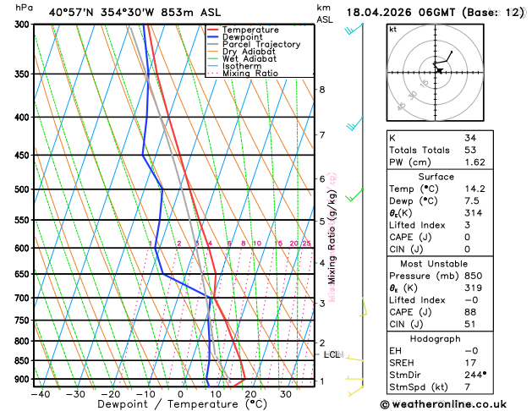Click the 700 hPa pressure axis label
This screenshot has width=532, height=411.
(x=24, y=298)
